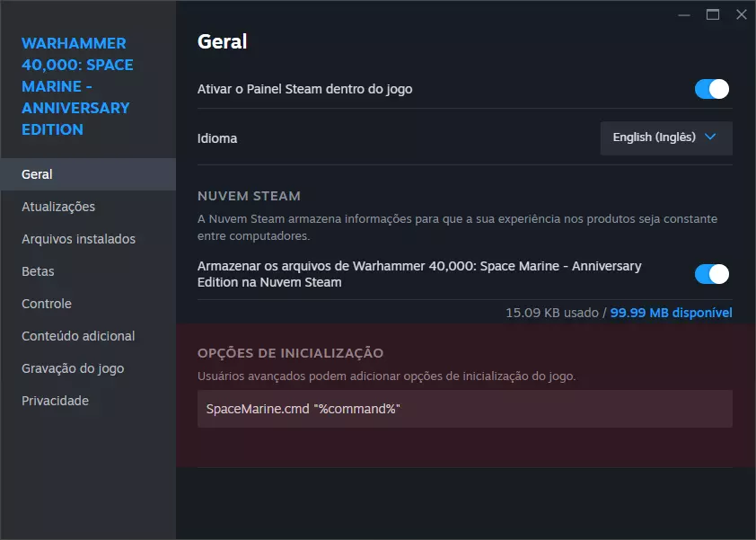Open Gravação do jogo settings
756x540 pixels.
[x=73, y=368]
